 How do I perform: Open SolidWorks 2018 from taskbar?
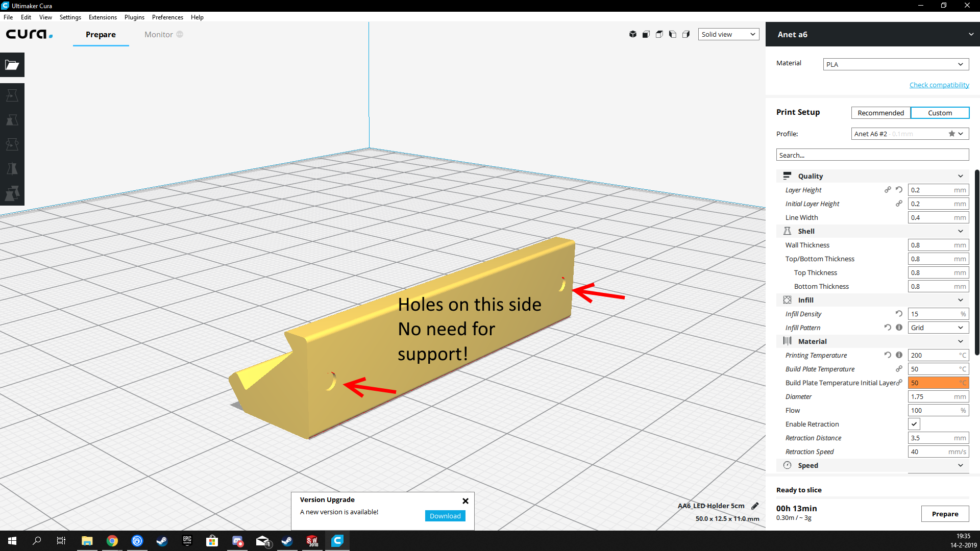point(312,541)
